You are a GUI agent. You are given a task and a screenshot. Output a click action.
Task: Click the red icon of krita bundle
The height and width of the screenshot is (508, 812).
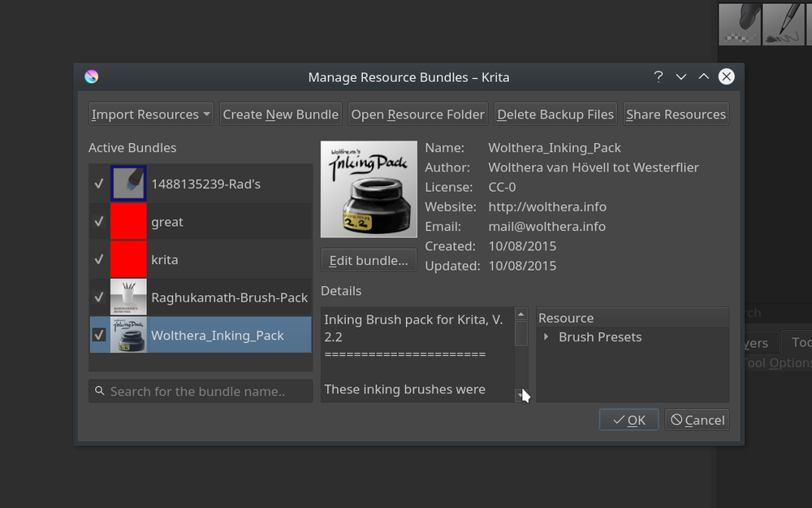coord(128,259)
